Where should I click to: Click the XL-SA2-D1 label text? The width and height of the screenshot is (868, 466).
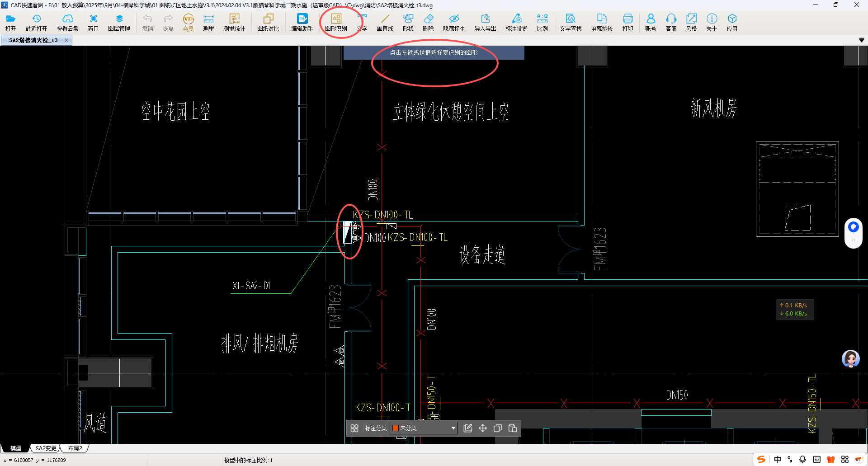251,286
